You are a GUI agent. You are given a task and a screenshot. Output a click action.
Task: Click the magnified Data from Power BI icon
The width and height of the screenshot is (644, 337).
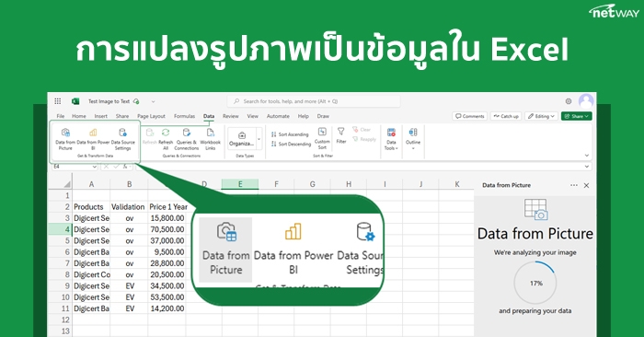pos(293,232)
